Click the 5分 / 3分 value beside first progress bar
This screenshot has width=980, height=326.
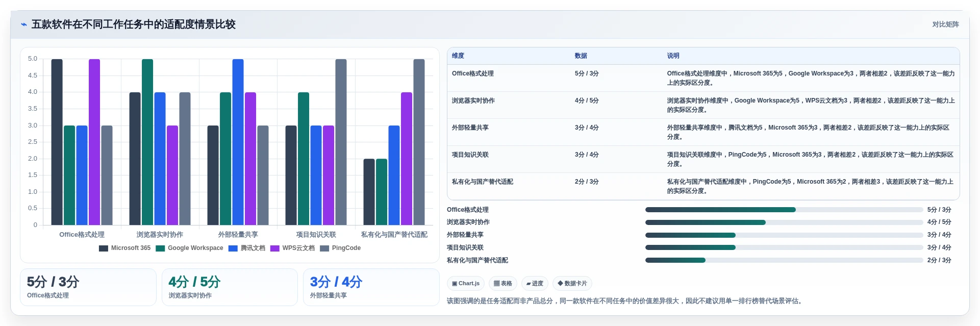939,210
